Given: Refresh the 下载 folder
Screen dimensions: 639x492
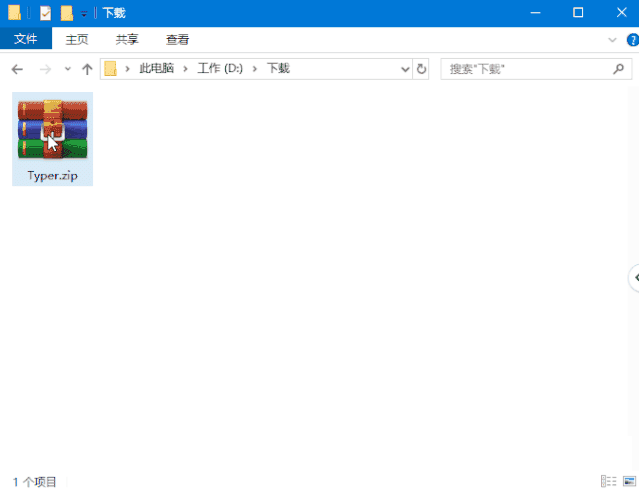Looking at the screenshot, I should (x=421, y=69).
